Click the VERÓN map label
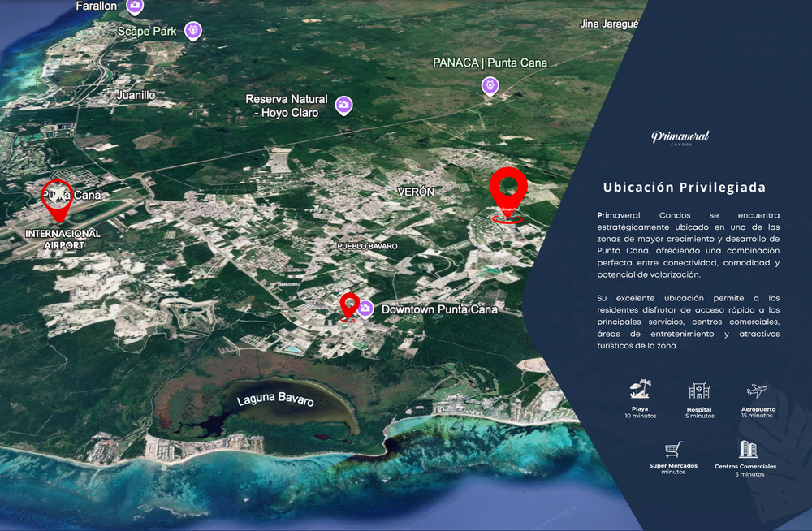 416,192
